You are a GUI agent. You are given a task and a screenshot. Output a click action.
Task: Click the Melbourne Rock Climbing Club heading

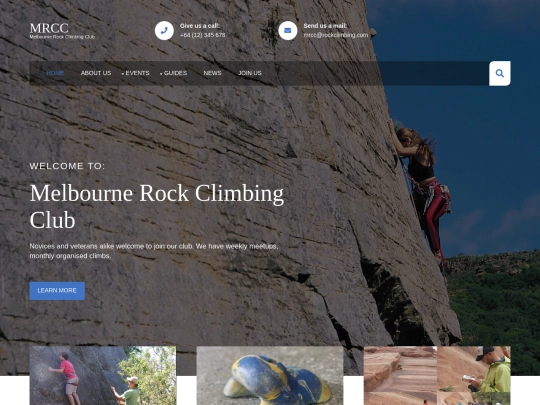point(157,206)
